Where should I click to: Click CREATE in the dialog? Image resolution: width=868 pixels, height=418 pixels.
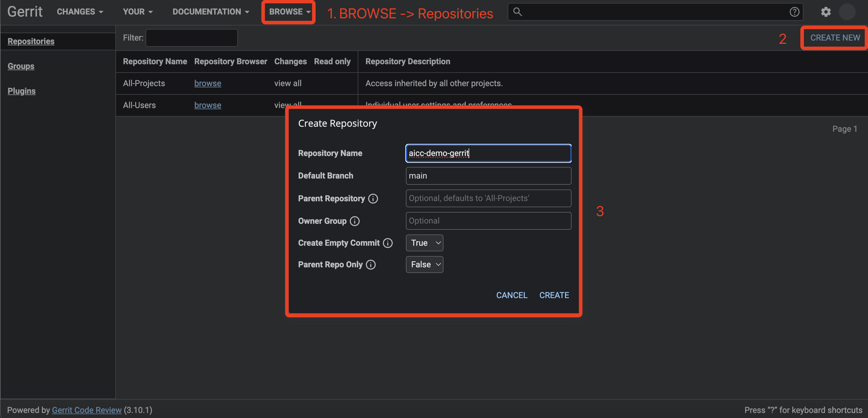[554, 295]
